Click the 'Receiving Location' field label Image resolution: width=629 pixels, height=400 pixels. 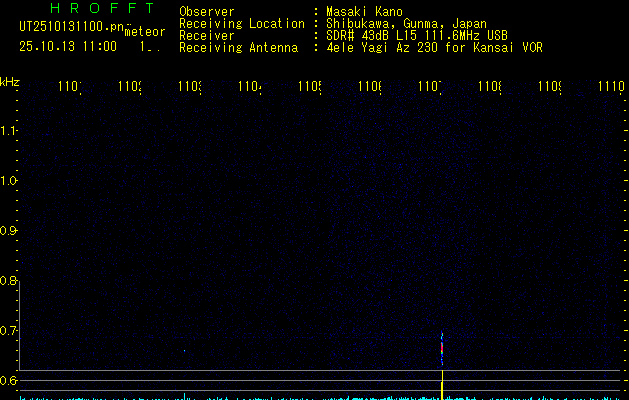(241, 24)
